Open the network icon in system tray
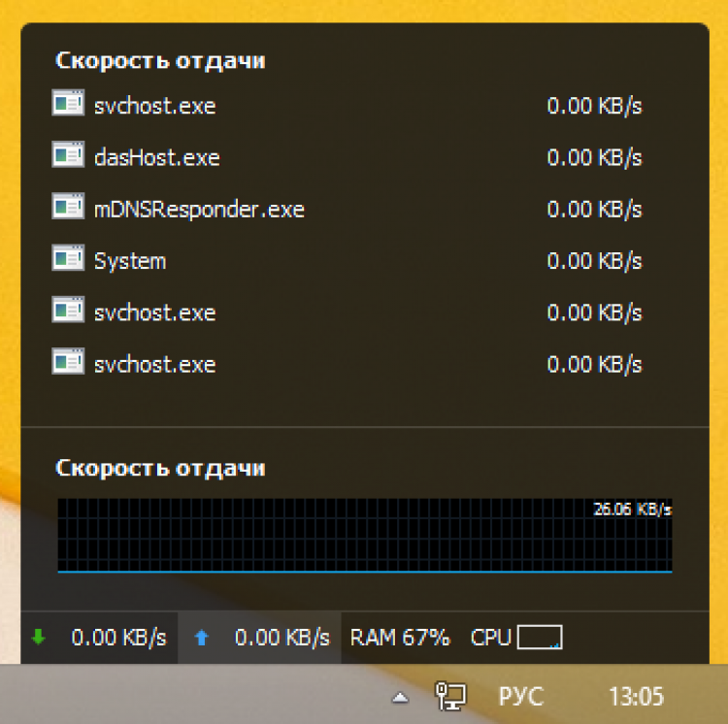The width and height of the screenshot is (728, 724). pyautogui.click(x=450, y=695)
